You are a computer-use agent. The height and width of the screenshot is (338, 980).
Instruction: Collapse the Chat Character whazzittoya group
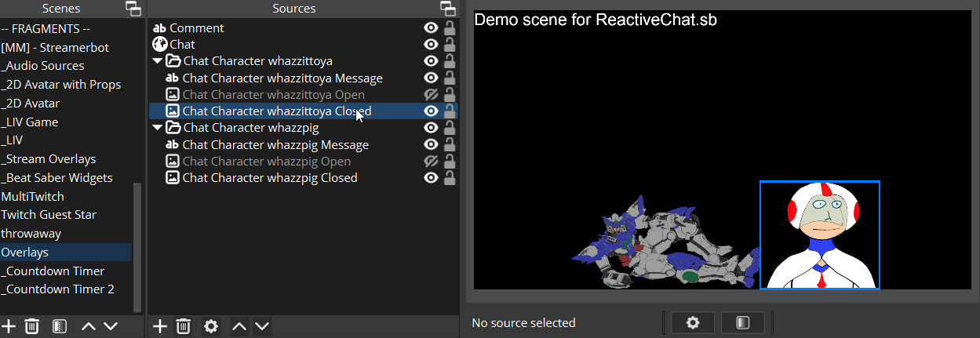pyautogui.click(x=158, y=61)
